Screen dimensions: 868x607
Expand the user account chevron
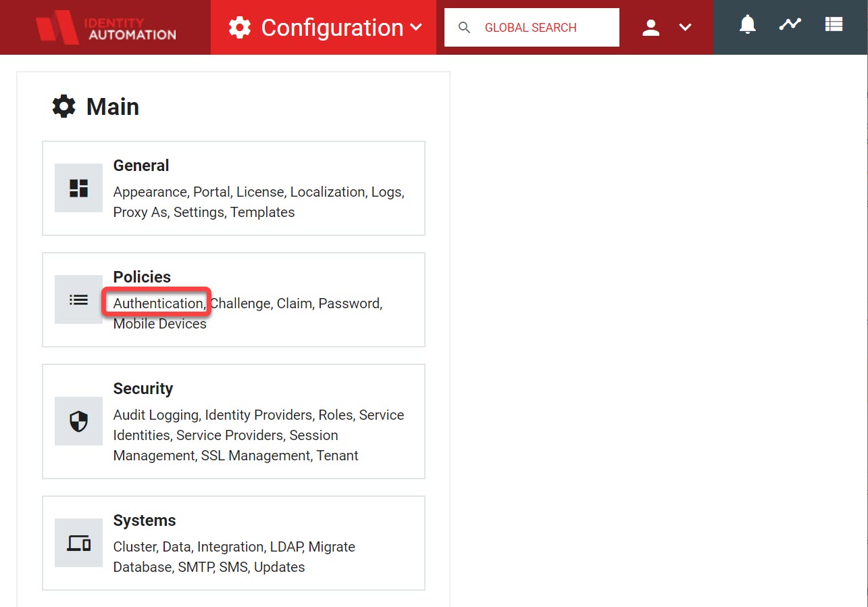(x=685, y=28)
